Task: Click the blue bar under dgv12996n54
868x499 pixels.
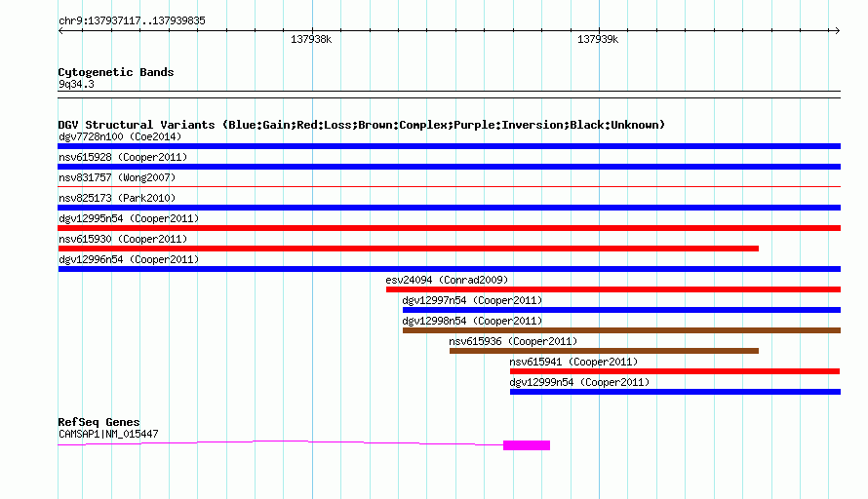Action: pos(449,269)
